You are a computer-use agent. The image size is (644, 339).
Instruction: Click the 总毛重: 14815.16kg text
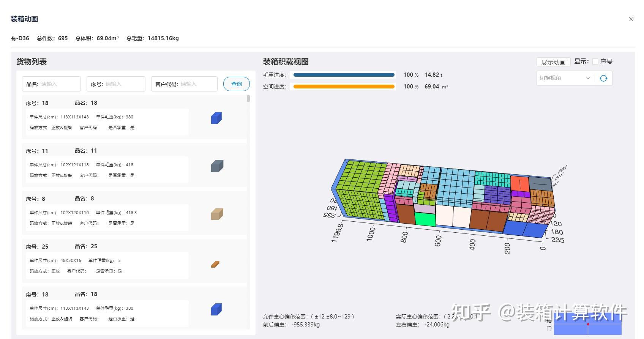pyautogui.click(x=152, y=38)
